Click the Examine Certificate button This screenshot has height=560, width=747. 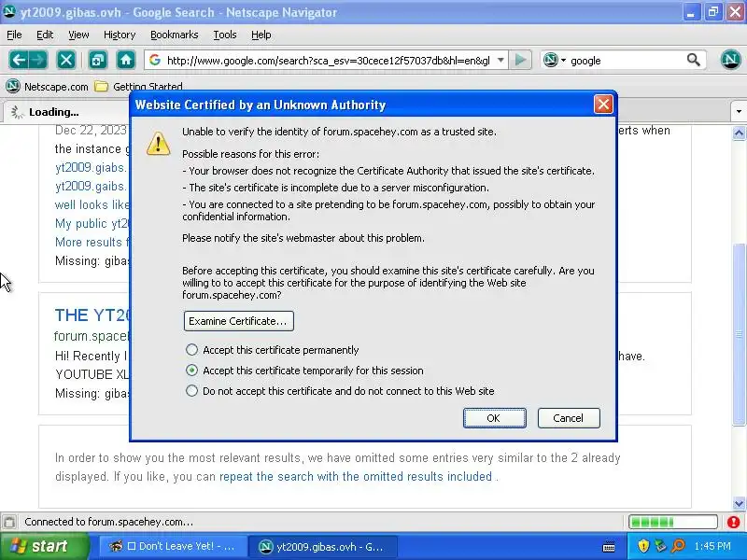[239, 321]
